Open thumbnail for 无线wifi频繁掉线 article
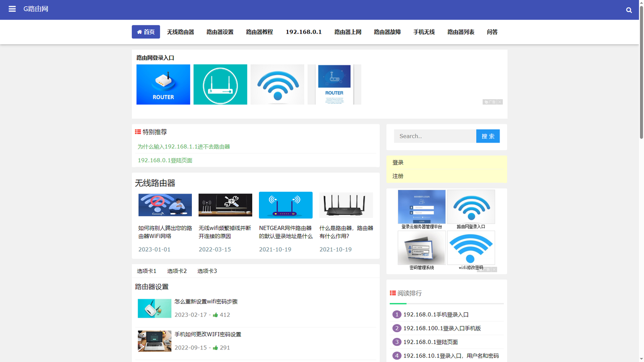Viewport: 644px width, 362px height. [225, 205]
